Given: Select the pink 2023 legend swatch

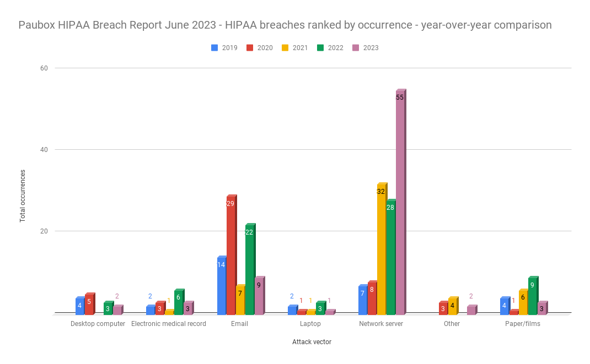Looking at the screenshot, I should [x=356, y=48].
